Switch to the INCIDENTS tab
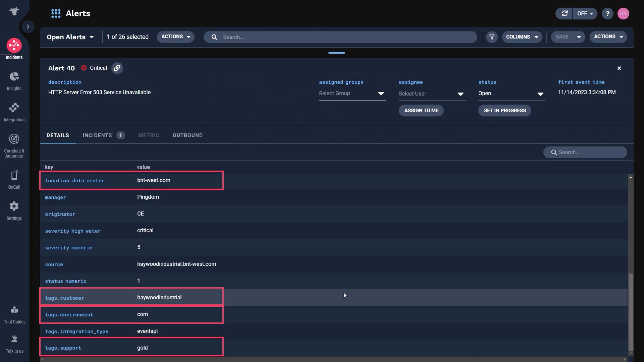This screenshot has height=362, width=644. pyautogui.click(x=103, y=135)
